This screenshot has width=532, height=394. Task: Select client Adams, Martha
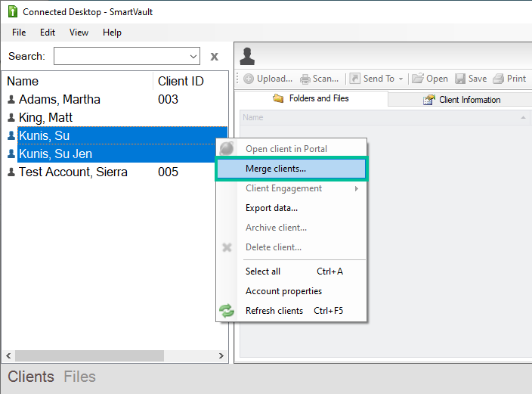60,99
